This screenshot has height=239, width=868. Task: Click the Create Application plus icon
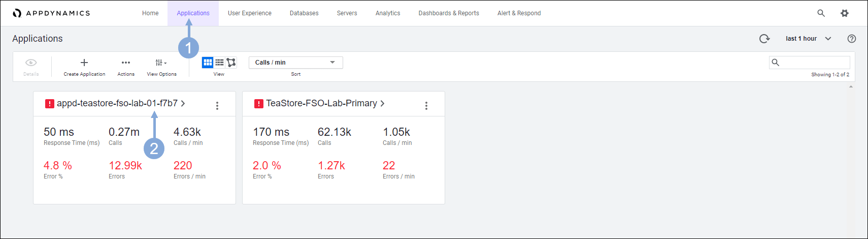coord(84,63)
